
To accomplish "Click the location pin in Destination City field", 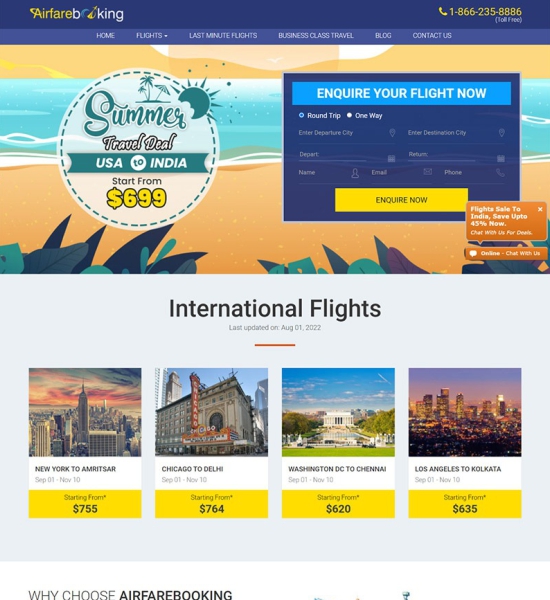I will pos(501,133).
